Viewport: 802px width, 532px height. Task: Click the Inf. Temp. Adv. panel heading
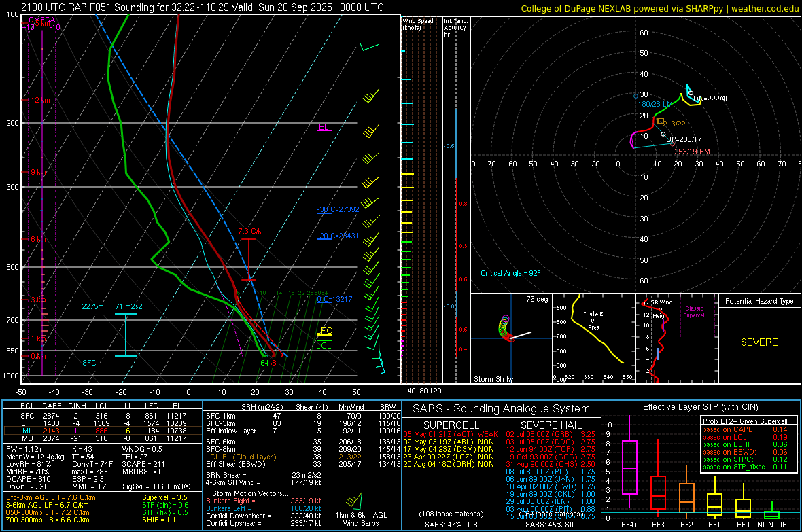pyautogui.click(x=455, y=28)
